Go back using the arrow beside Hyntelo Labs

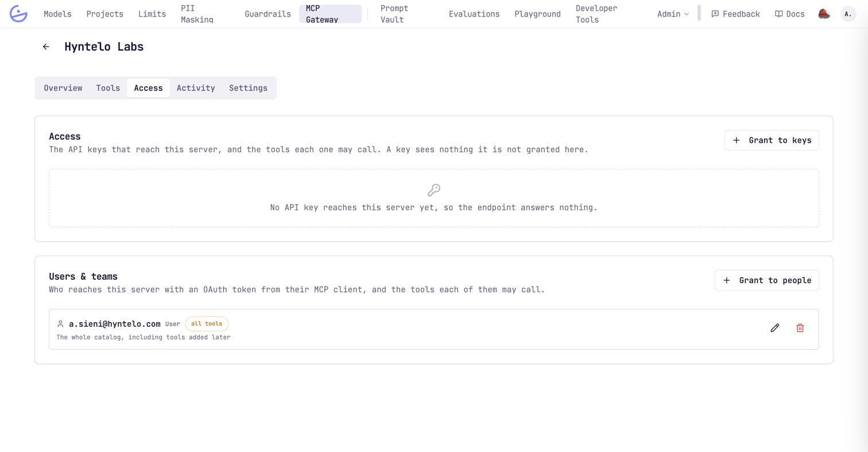coord(46,47)
